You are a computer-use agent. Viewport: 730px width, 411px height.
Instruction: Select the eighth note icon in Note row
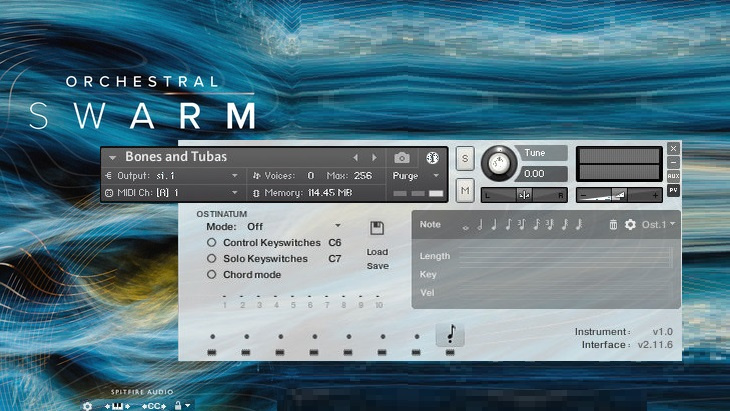tap(508, 225)
